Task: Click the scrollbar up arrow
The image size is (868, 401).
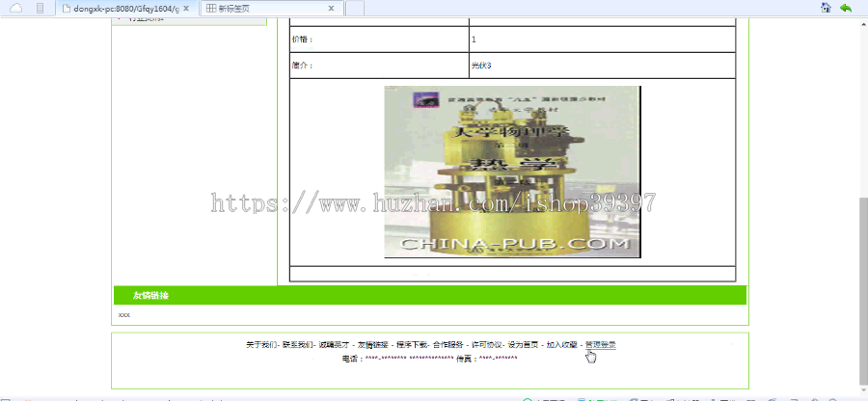Action: point(863,23)
